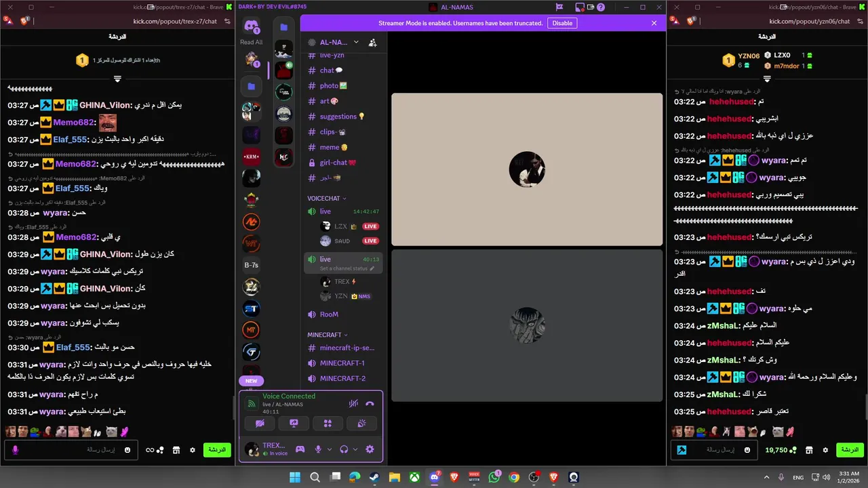This screenshot has width=868, height=488.
Task: Open emoji picker in trex-z7 chat window
Action: click(129, 450)
